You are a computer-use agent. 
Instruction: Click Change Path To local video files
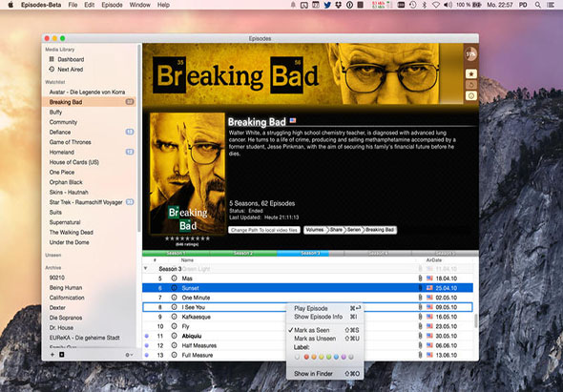point(264,230)
